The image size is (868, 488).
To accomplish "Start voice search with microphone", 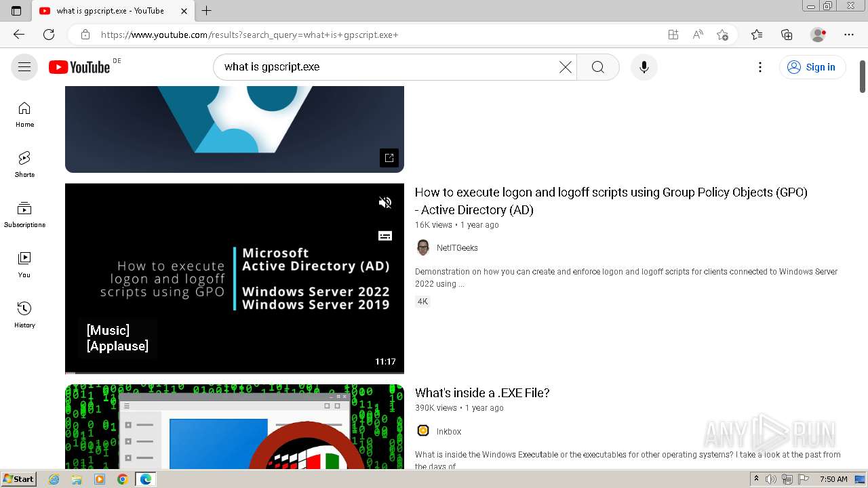I will pos(644,67).
